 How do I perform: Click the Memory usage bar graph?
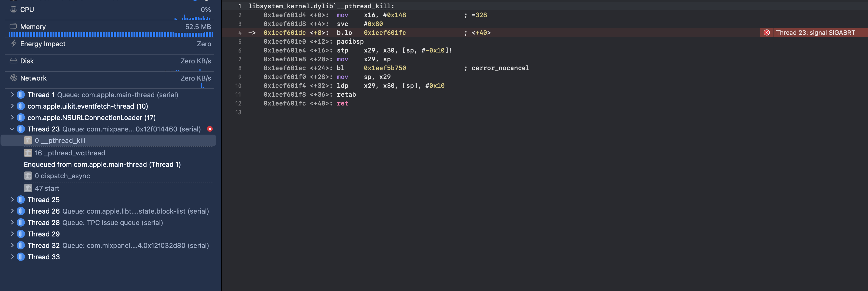(x=111, y=35)
